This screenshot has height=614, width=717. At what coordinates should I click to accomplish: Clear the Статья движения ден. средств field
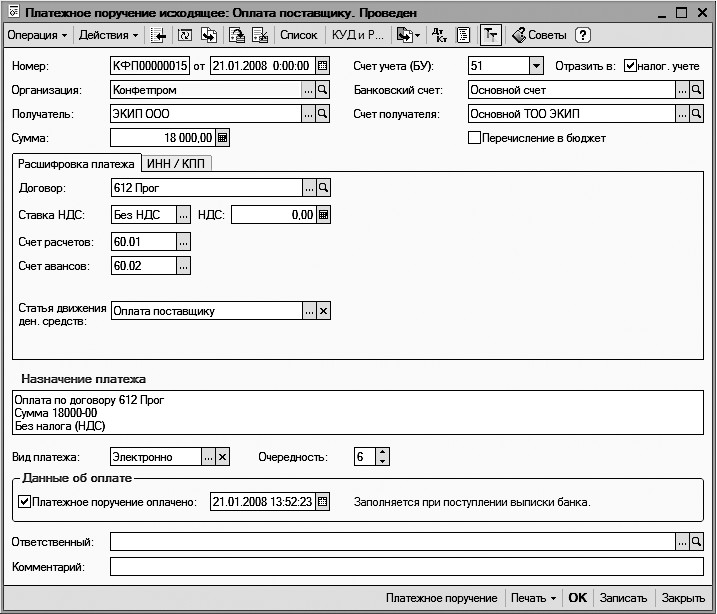coord(322,311)
